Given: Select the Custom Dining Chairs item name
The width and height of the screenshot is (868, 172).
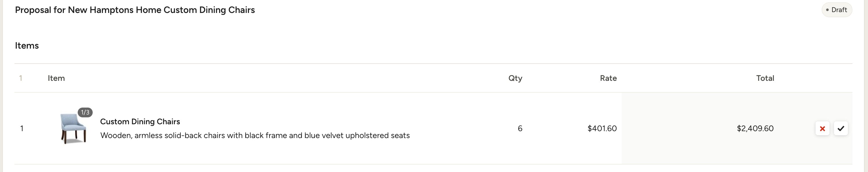Looking at the screenshot, I should 140,121.
